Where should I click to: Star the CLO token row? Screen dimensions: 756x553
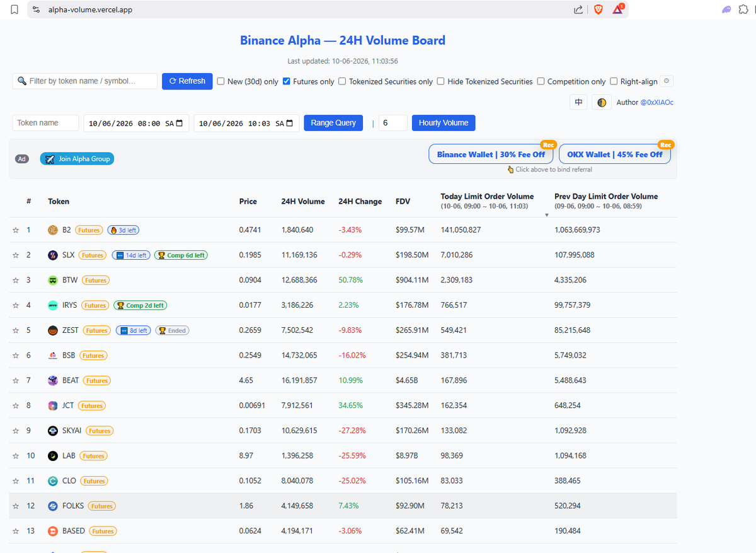pos(16,481)
